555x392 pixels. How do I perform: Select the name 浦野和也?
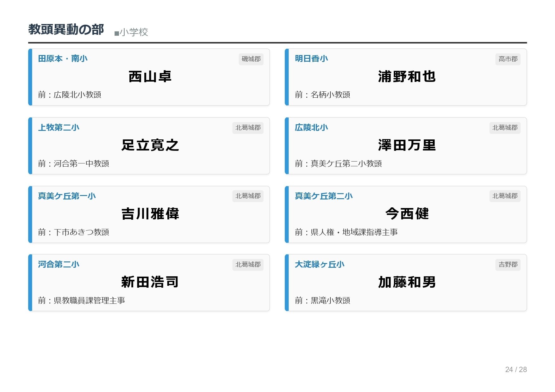pyautogui.click(x=407, y=77)
